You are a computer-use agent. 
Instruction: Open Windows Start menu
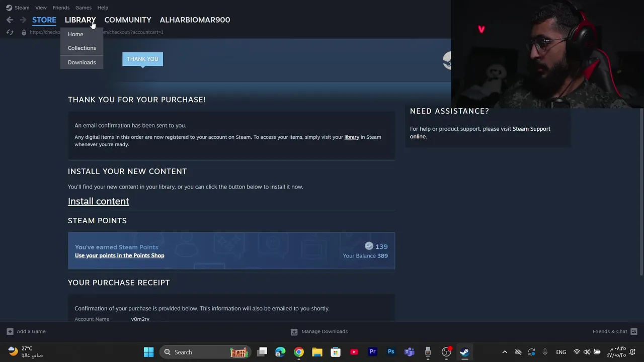[x=148, y=352]
